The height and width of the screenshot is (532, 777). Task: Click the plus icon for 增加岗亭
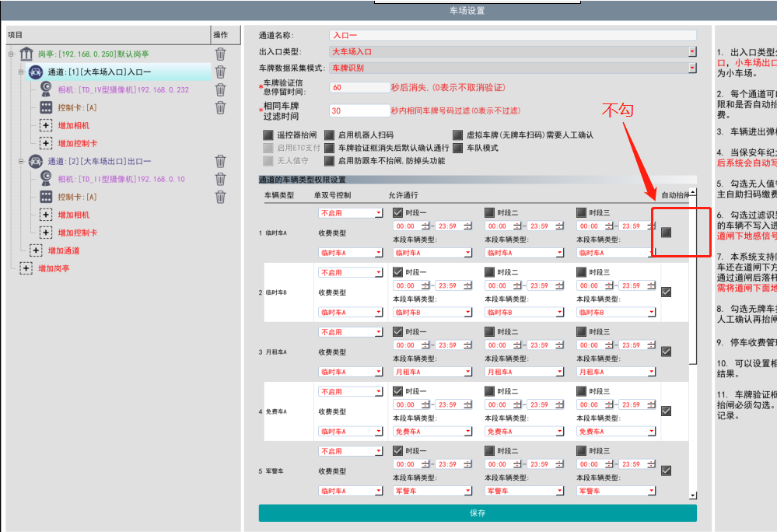coord(26,268)
